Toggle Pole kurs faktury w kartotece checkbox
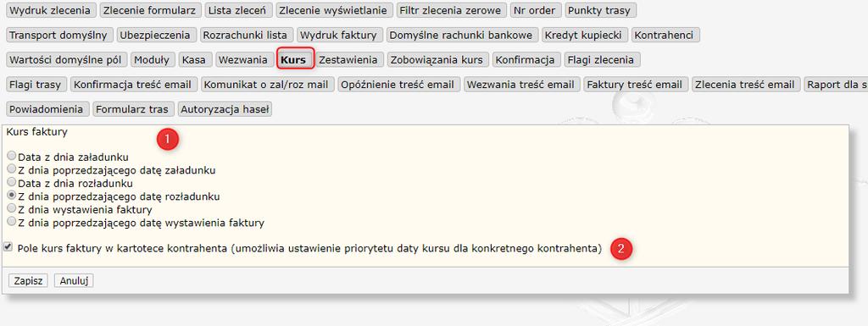This screenshot has width=868, height=326. pos(8,247)
